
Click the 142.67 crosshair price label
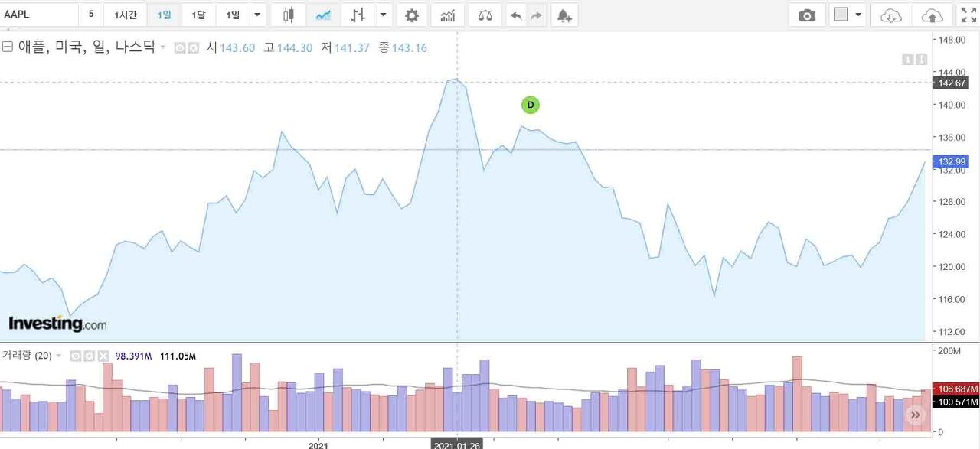[950, 83]
